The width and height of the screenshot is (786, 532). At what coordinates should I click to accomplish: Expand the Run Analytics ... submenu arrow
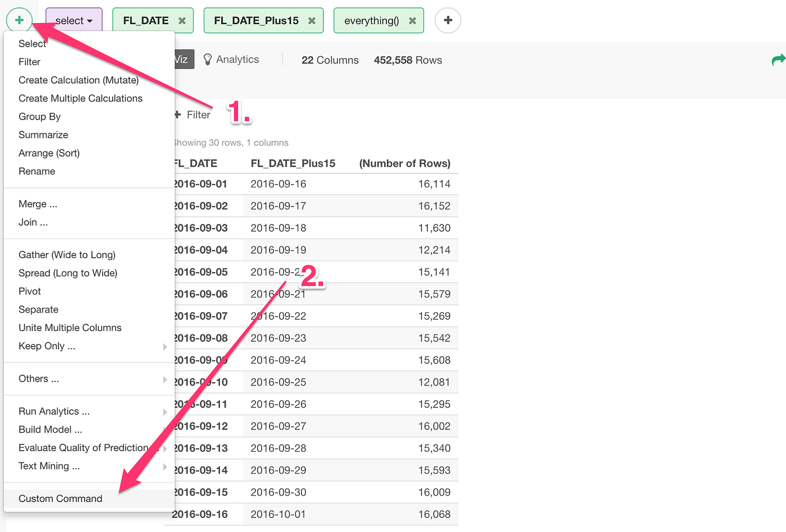click(165, 412)
